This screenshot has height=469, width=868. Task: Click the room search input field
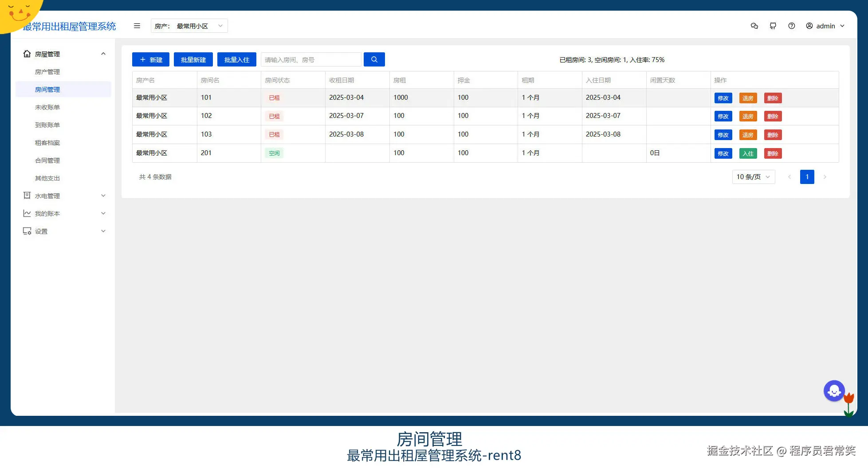point(310,59)
